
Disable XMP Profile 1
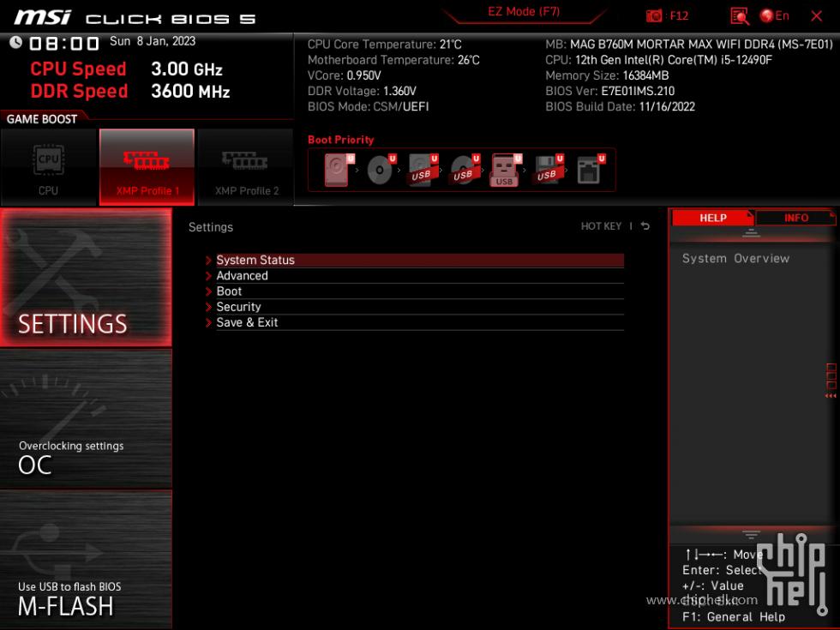click(x=147, y=165)
